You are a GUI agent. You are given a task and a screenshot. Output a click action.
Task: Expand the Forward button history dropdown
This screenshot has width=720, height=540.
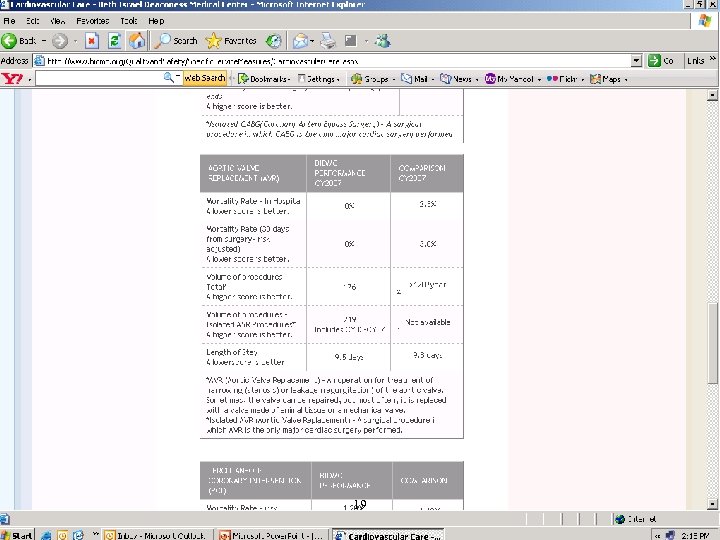coord(75,41)
